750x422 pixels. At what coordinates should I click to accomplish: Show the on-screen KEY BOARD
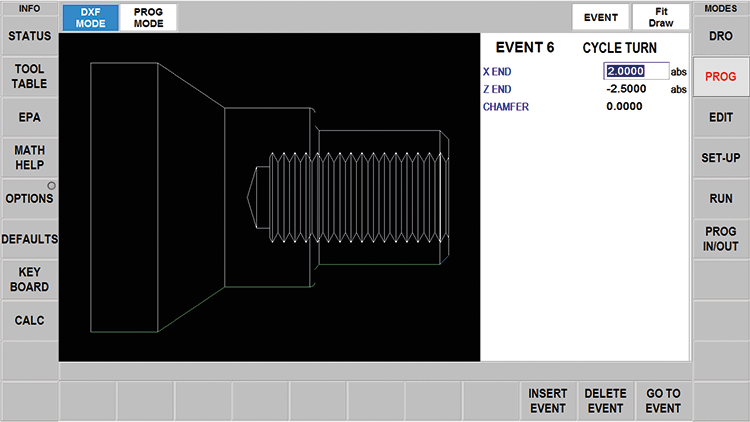(30, 279)
